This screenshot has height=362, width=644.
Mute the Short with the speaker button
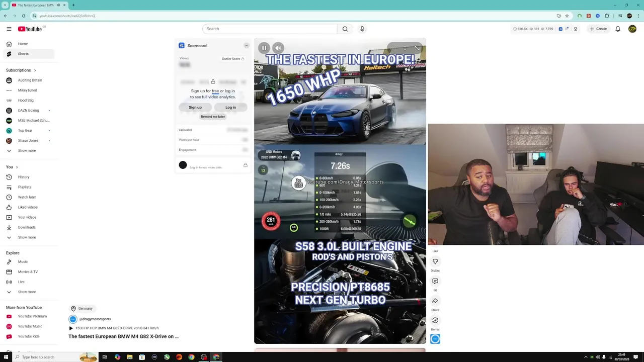[278, 48]
